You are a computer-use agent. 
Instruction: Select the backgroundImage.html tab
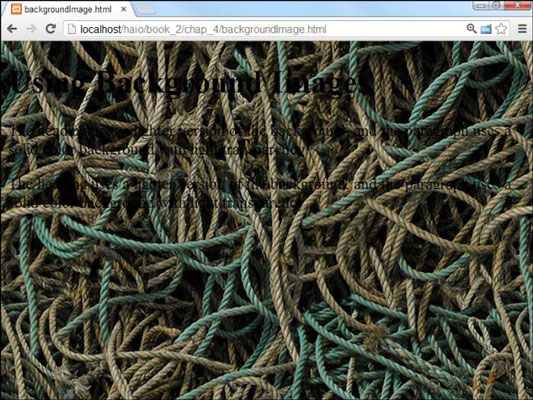[68, 9]
